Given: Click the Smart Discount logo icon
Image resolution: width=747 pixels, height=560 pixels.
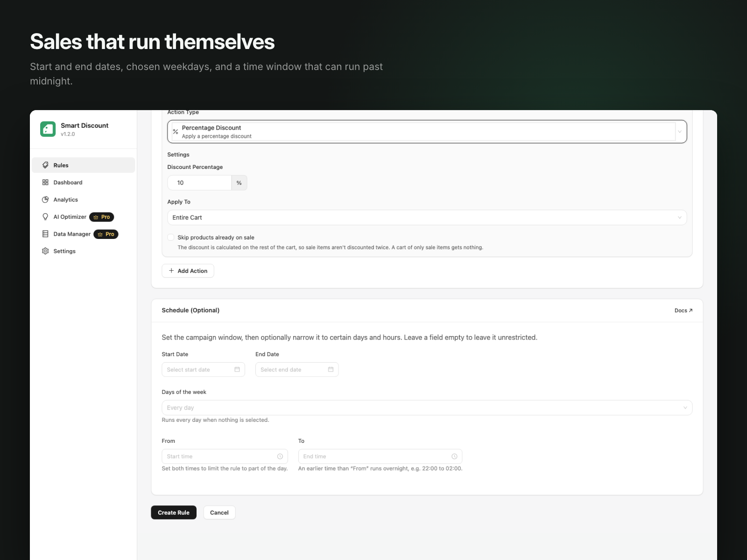Looking at the screenshot, I should tap(48, 129).
